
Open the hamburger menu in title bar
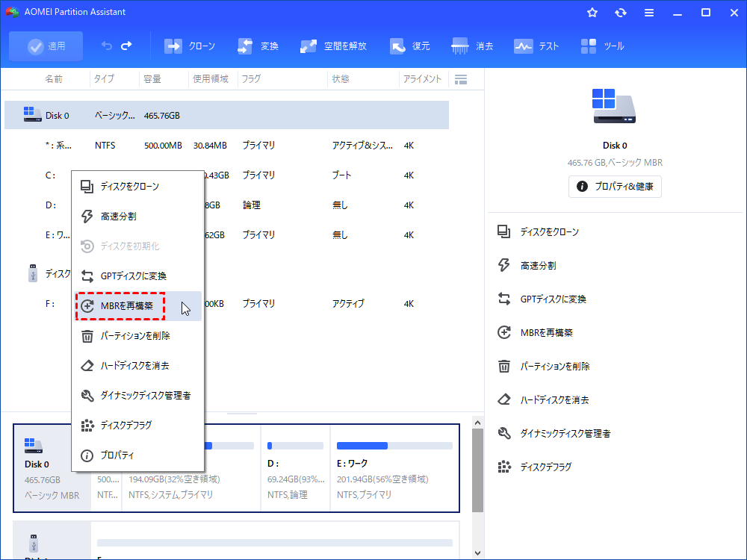pos(649,13)
